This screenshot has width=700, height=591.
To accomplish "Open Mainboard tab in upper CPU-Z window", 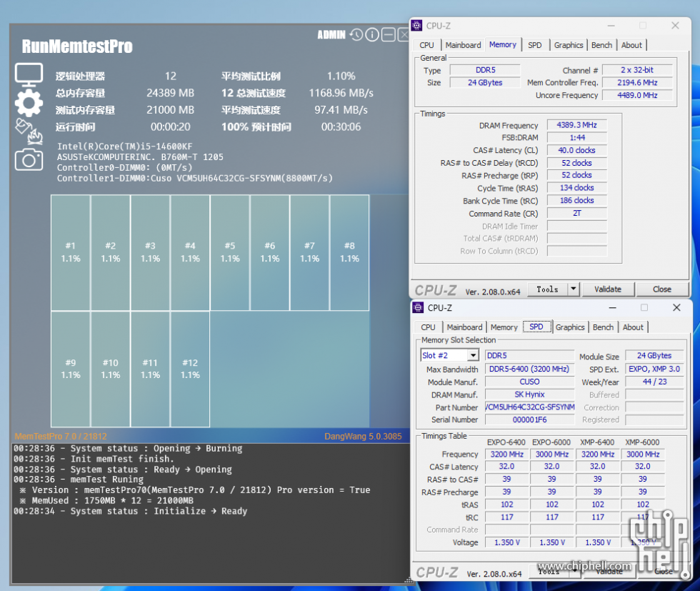I will [x=463, y=45].
